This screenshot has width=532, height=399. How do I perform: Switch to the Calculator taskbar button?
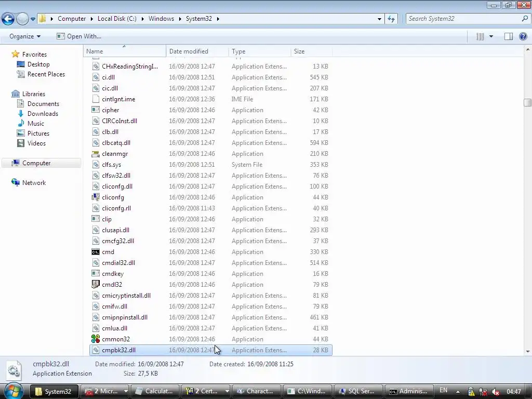pyautogui.click(x=155, y=391)
